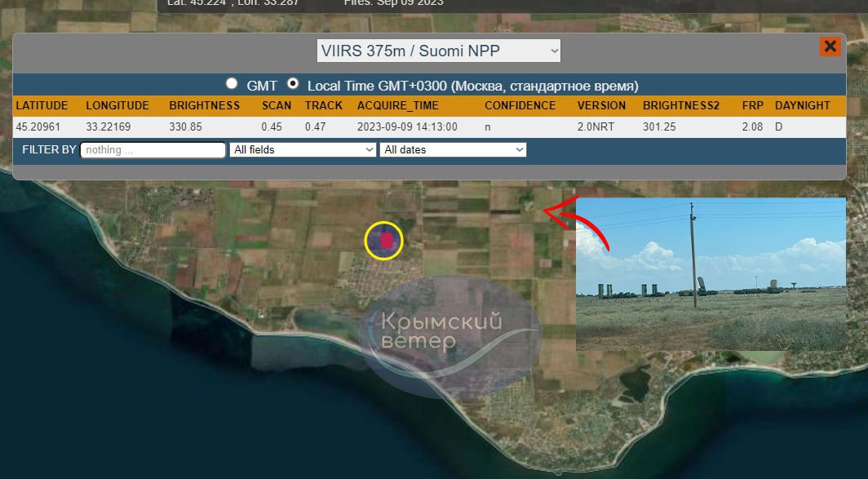Select the acquire time 2023-09-09 14:13:00

pyautogui.click(x=407, y=126)
